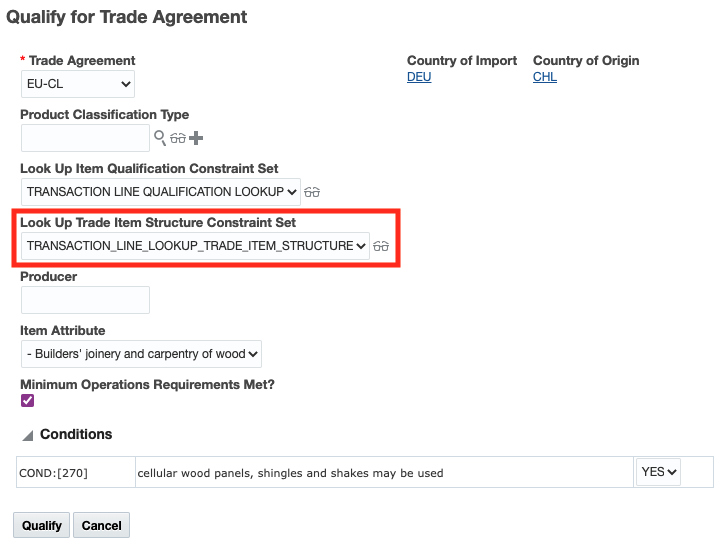Focus the Product Classification Type text field
The width and height of the screenshot is (720, 544).
coord(85,138)
